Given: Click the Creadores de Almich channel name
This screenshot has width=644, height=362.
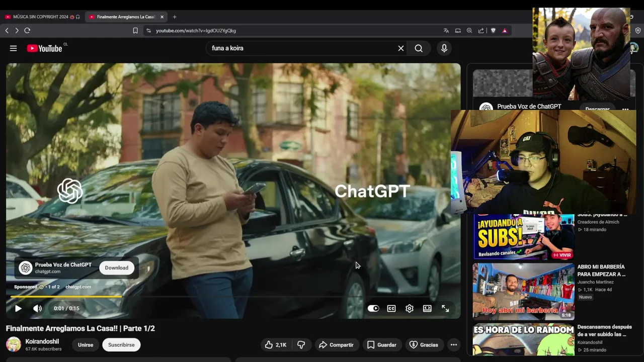Looking at the screenshot, I should 598,222.
